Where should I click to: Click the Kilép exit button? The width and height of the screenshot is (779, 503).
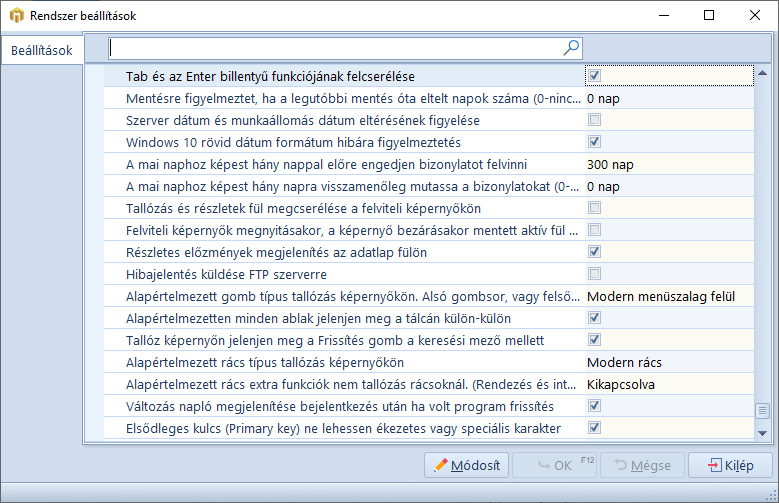[731, 465]
